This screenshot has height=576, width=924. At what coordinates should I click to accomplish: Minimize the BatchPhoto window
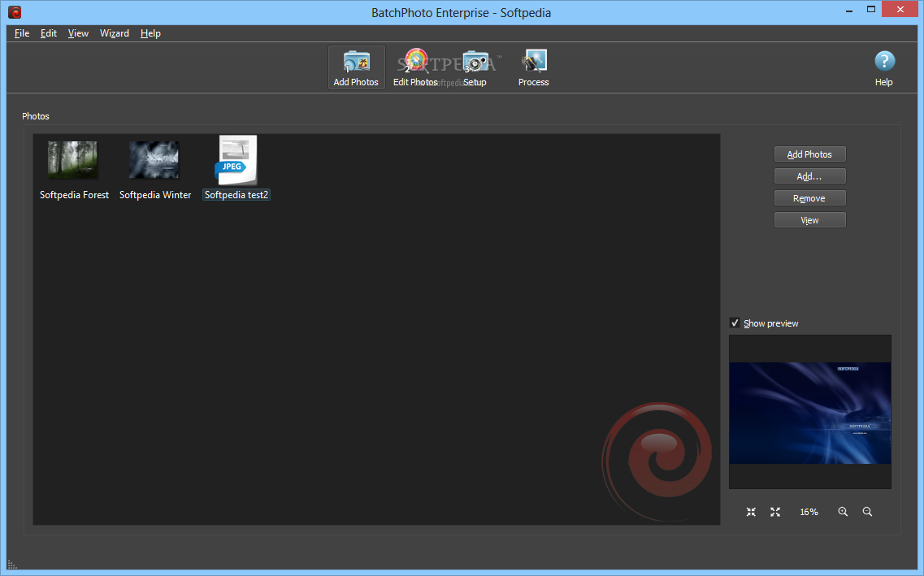pyautogui.click(x=849, y=10)
